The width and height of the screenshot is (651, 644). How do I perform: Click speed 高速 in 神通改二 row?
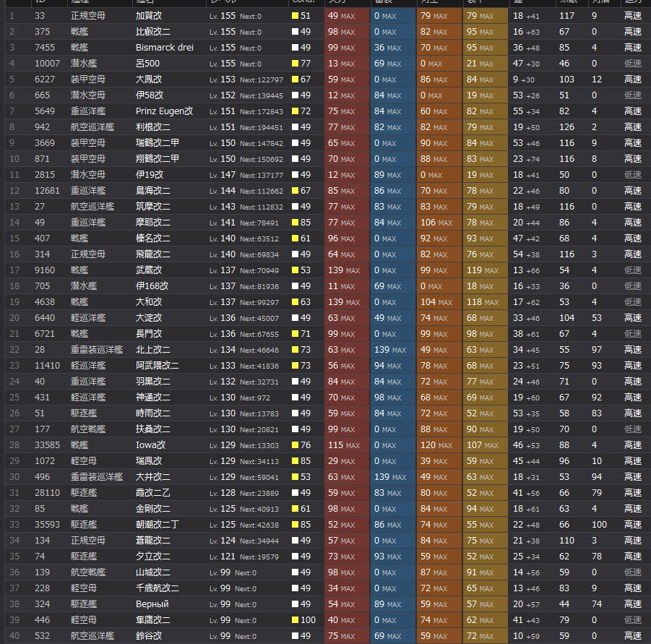pyautogui.click(x=633, y=398)
